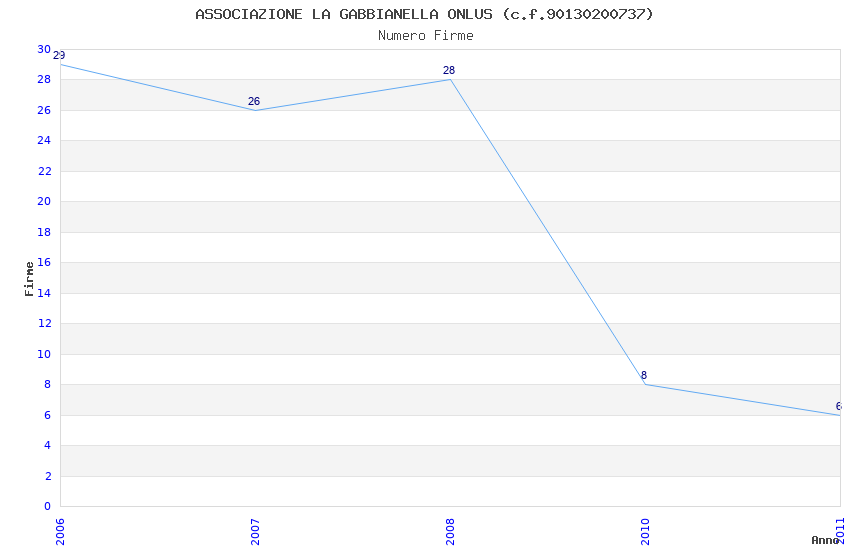Click the y-axis value 12
The image size is (850, 550).
(44, 323)
